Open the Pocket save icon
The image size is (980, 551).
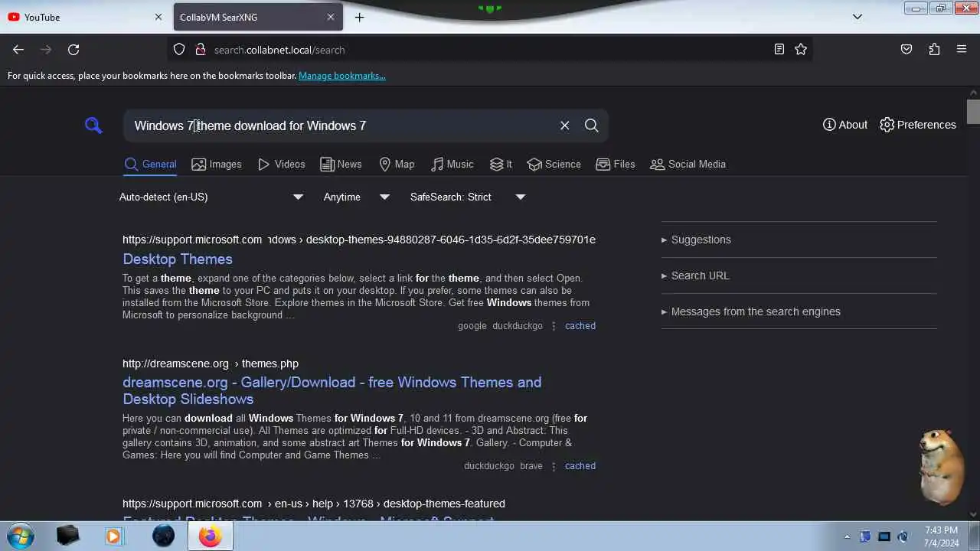pyautogui.click(x=906, y=50)
